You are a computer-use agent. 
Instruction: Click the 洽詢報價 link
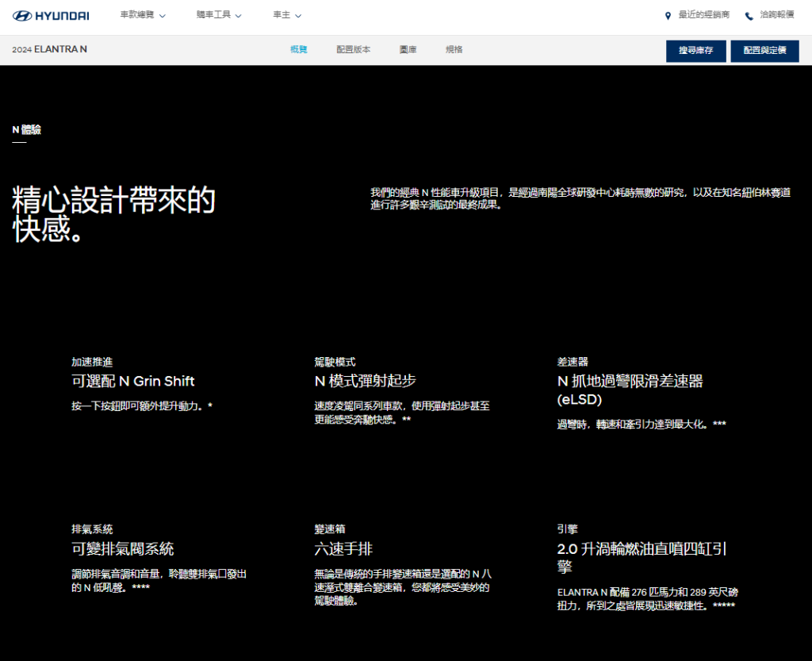[776, 15]
